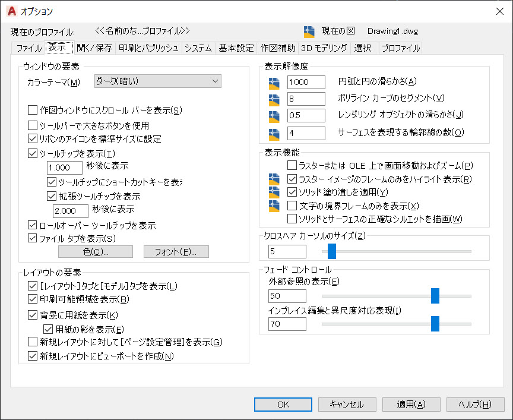The height and width of the screenshot is (420, 513).
Task: Click the ポリライン カーブのセグメント field showing 8
Action: click(306, 99)
